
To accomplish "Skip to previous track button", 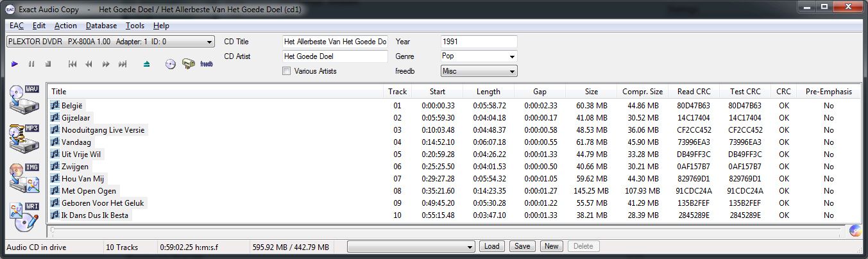I will point(72,64).
